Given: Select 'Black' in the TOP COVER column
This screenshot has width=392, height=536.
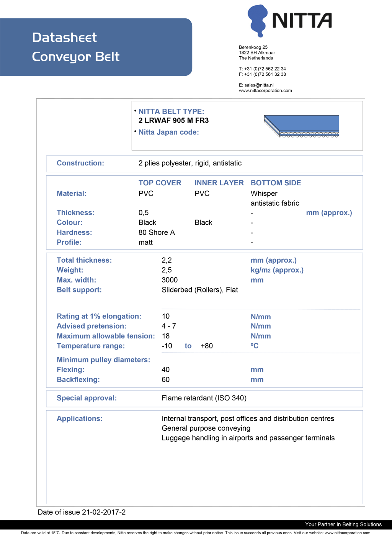Looking at the screenshot, I should click(147, 223).
